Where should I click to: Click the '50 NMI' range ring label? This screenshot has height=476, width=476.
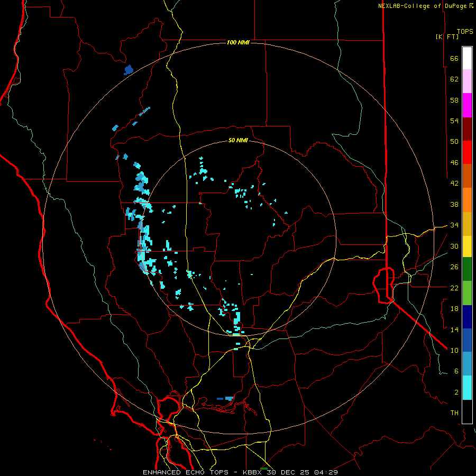point(238,140)
